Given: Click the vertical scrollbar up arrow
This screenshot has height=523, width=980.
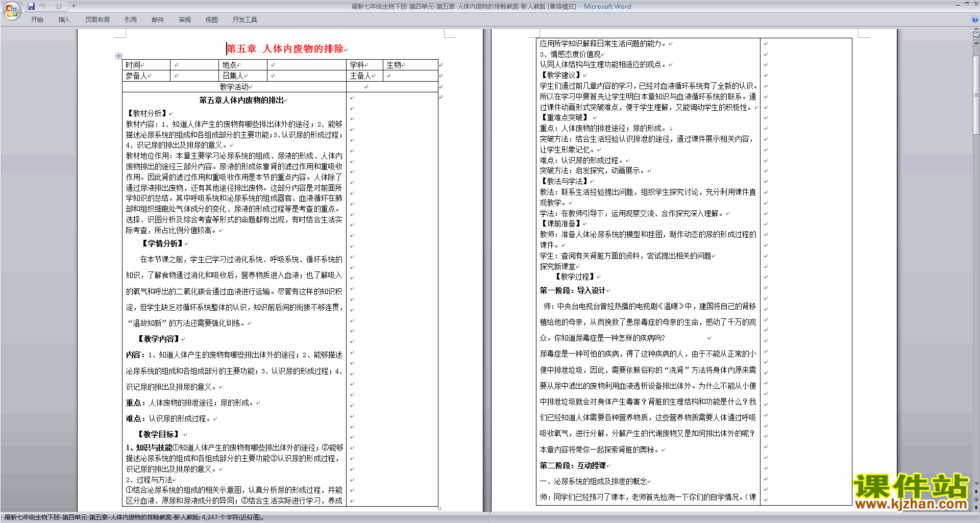Looking at the screenshot, I should tap(976, 42).
